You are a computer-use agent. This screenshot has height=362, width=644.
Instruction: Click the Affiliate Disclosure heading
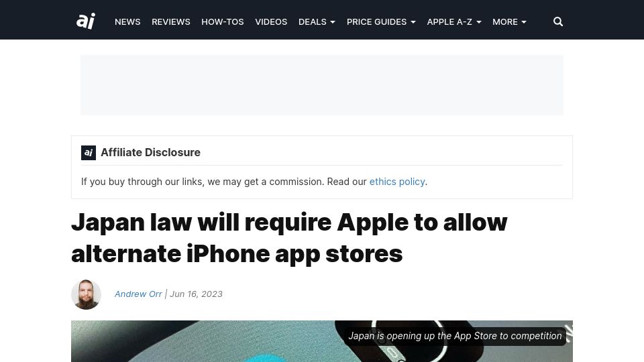[150, 152]
